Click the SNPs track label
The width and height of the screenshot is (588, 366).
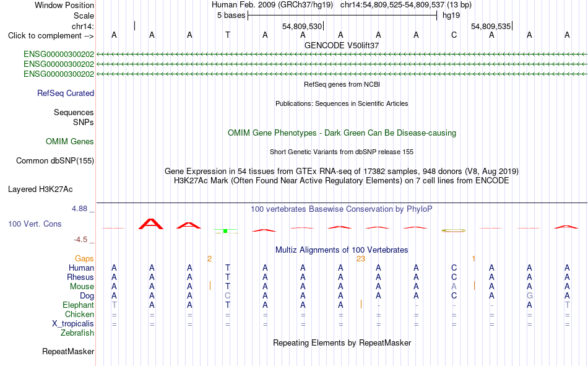coord(84,123)
